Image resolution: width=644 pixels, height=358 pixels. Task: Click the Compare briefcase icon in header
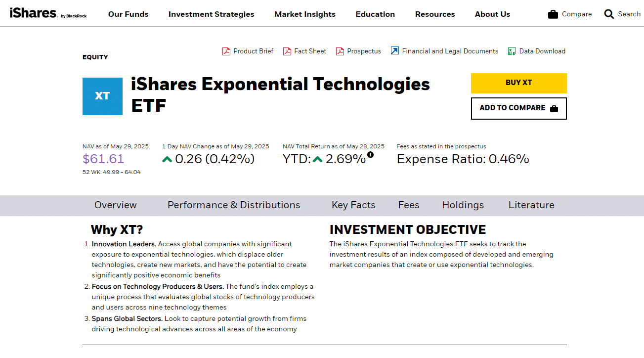click(x=553, y=14)
